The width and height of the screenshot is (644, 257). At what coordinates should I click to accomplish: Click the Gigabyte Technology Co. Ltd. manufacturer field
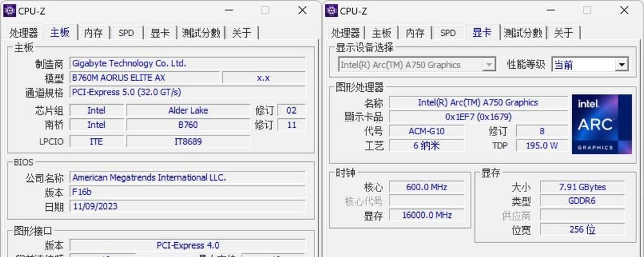click(187, 64)
